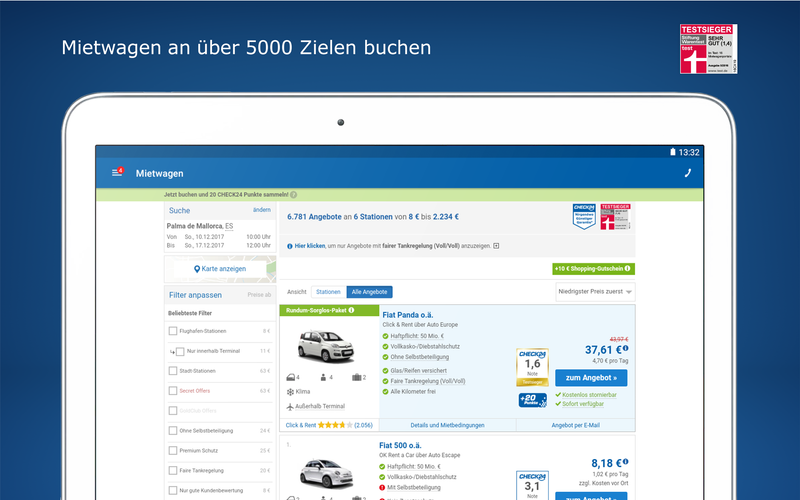
Task: Click the CHECK24 Günstiger Garantie shield badge
Action: click(584, 216)
